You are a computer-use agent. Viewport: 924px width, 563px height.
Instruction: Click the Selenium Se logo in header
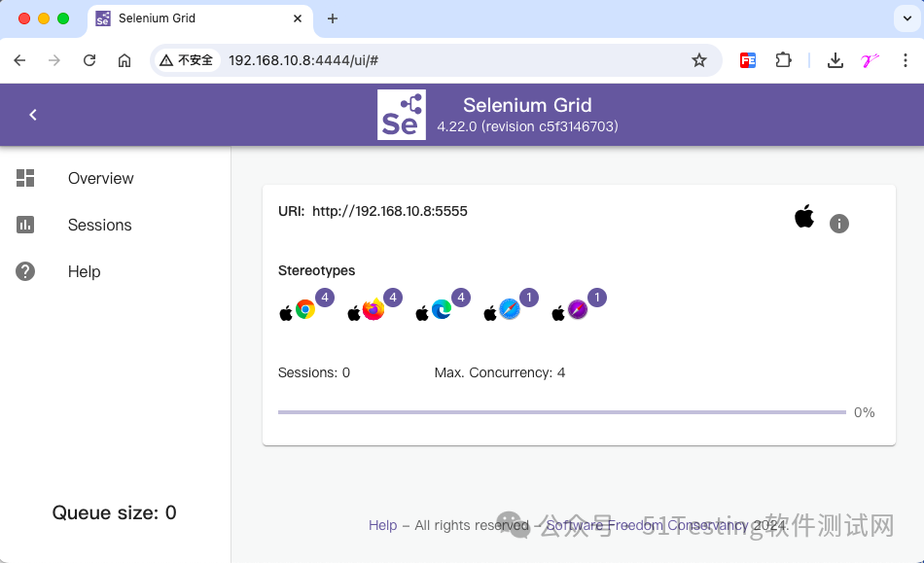pyautogui.click(x=402, y=115)
